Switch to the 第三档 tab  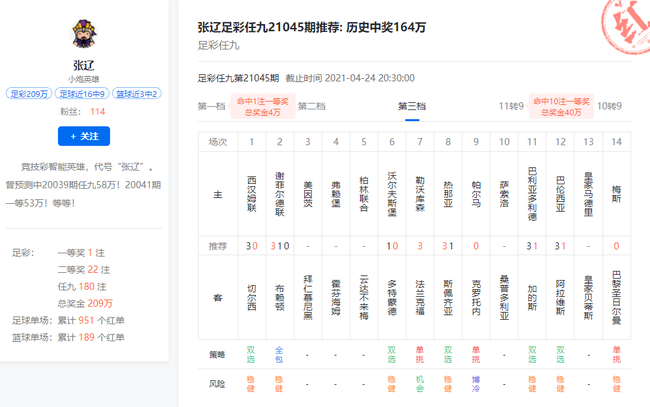(x=412, y=106)
